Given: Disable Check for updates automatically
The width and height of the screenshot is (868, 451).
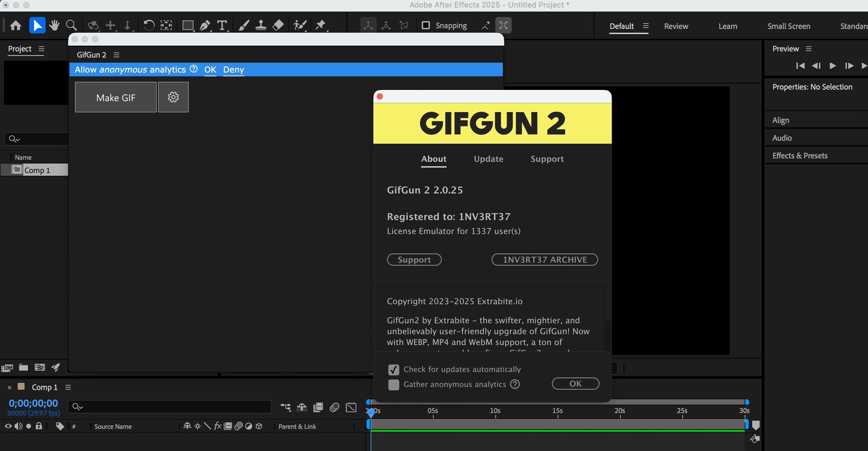Looking at the screenshot, I should 394,370.
